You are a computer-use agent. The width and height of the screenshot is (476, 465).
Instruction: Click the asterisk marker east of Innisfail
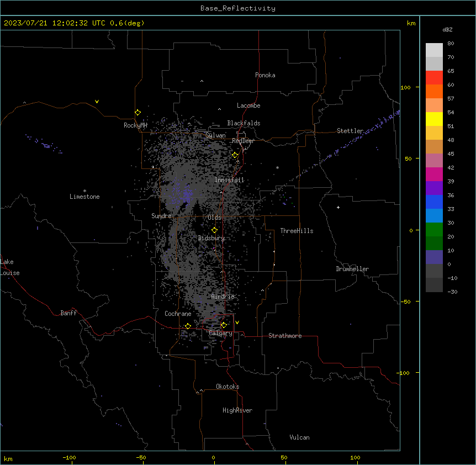coord(277,167)
